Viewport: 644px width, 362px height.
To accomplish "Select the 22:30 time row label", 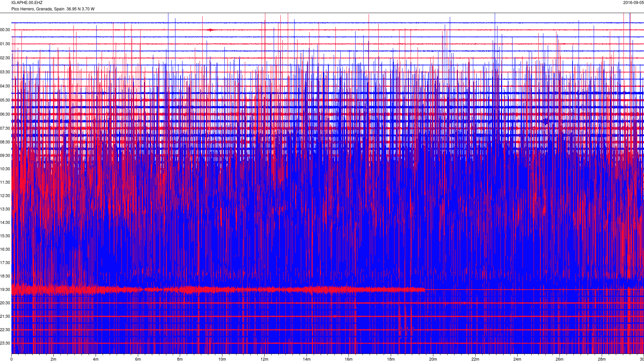I will click(5, 330).
